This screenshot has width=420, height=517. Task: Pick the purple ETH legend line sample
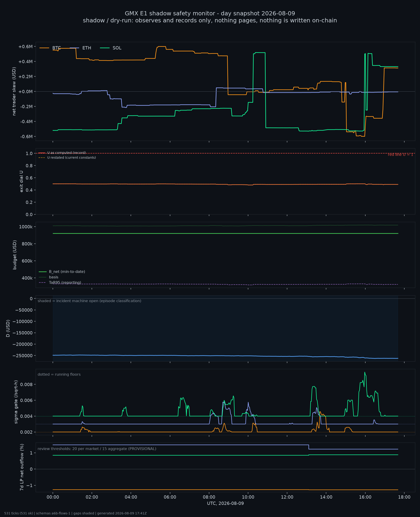[74, 48]
